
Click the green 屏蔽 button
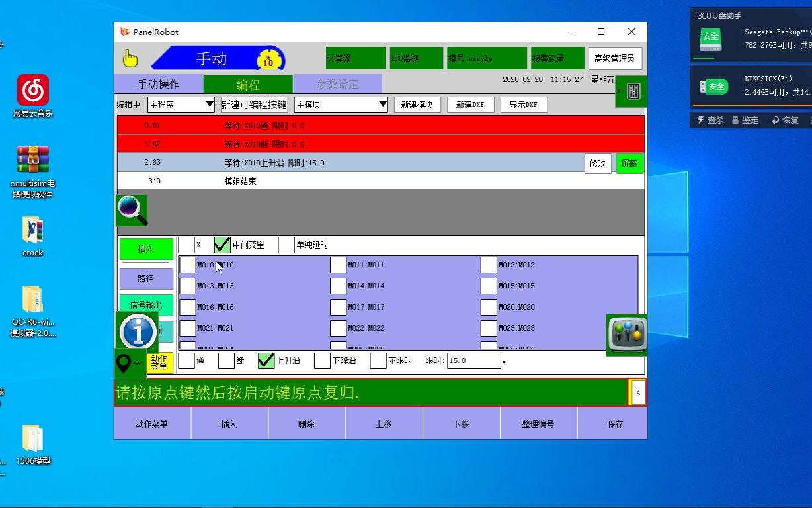pyautogui.click(x=629, y=163)
